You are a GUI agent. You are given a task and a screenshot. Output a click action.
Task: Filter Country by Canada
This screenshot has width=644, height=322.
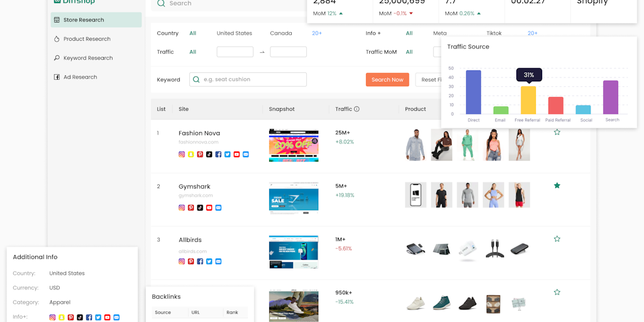[x=281, y=33]
